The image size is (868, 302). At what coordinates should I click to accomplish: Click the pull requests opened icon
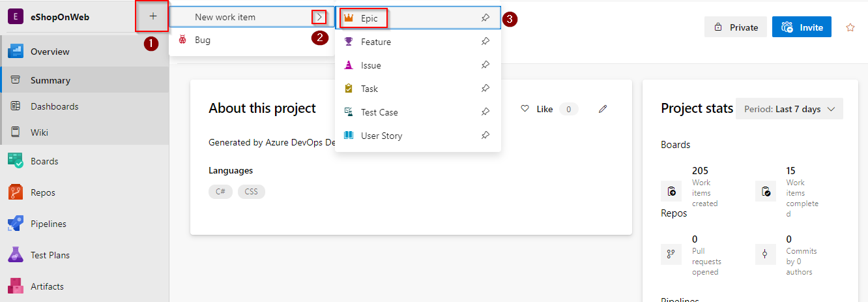point(671,254)
